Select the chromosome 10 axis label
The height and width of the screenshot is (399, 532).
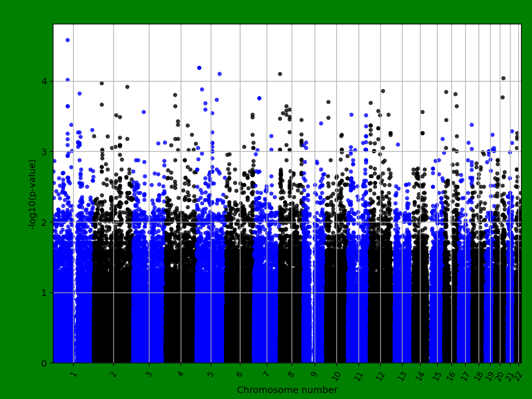point(336,376)
